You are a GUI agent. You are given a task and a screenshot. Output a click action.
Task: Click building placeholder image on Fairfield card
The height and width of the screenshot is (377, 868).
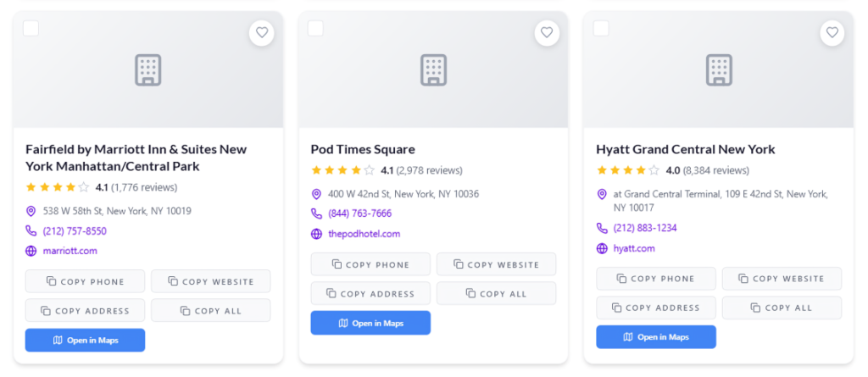(x=147, y=69)
